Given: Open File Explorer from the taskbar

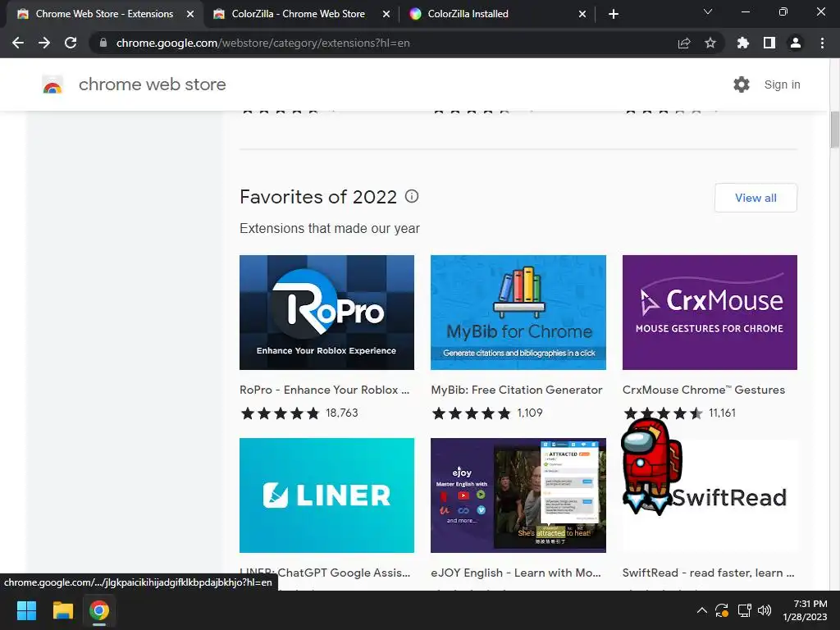Looking at the screenshot, I should pyautogui.click(x=62, y=610).
